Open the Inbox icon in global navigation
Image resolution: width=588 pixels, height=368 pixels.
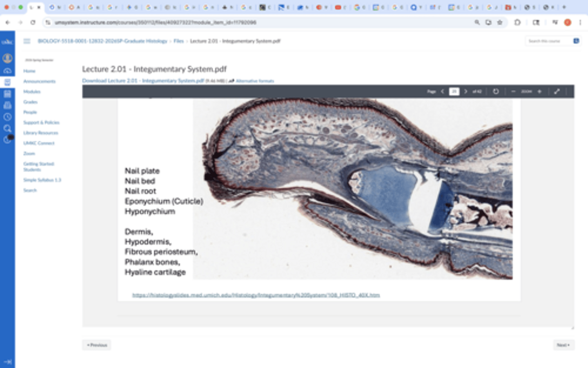[7, 105]
